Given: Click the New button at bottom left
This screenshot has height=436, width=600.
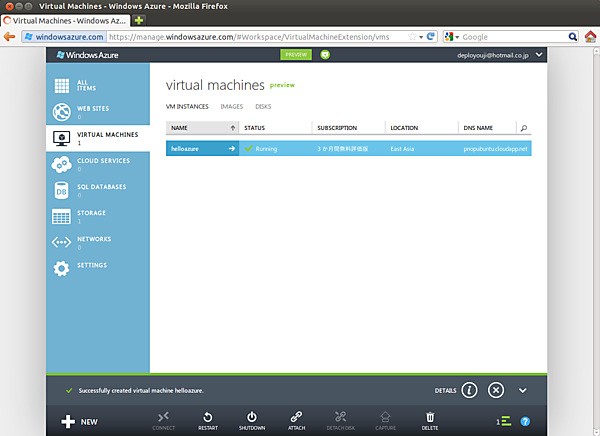Looking at the screenshot, I should pos(79,422).
